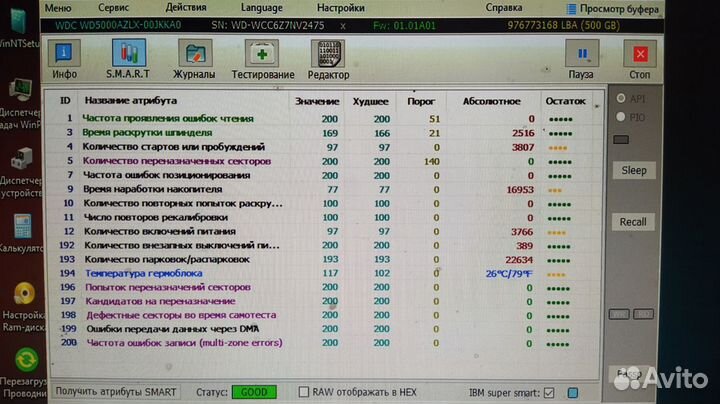Select the Температура гермоблока attribute row
This screenshot has height=404, width=720.
point(144,272)
